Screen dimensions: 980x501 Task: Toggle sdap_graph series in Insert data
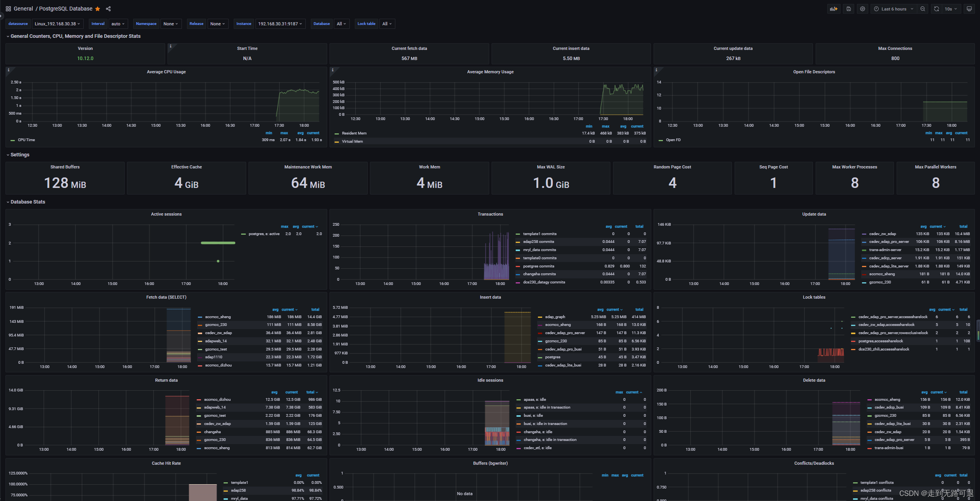pos(555,317)
